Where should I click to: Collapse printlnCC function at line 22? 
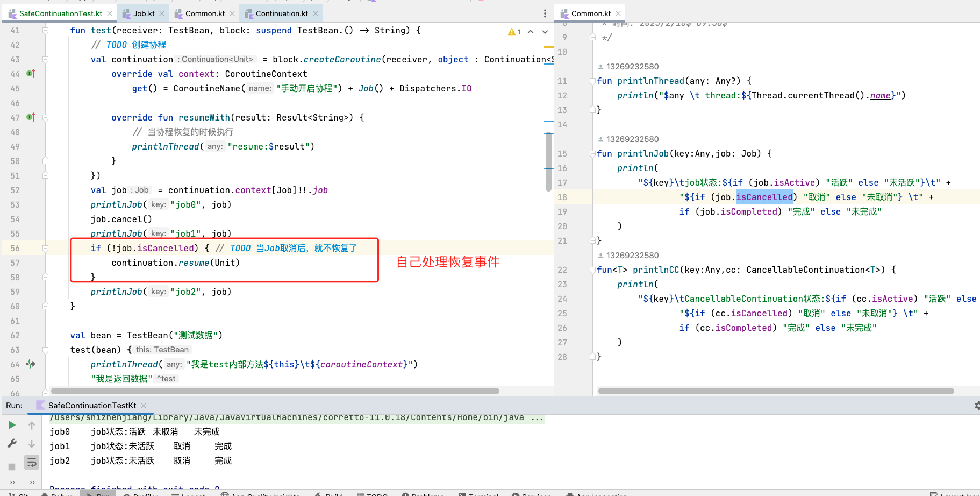pyautogui.click(x=592, y=270)
